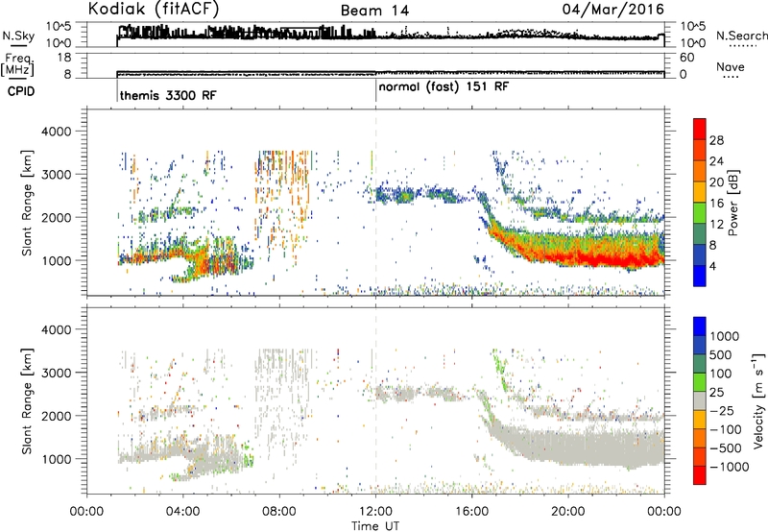Click the '28' power scale value
768x532 pixels.
tap(716, 140)
